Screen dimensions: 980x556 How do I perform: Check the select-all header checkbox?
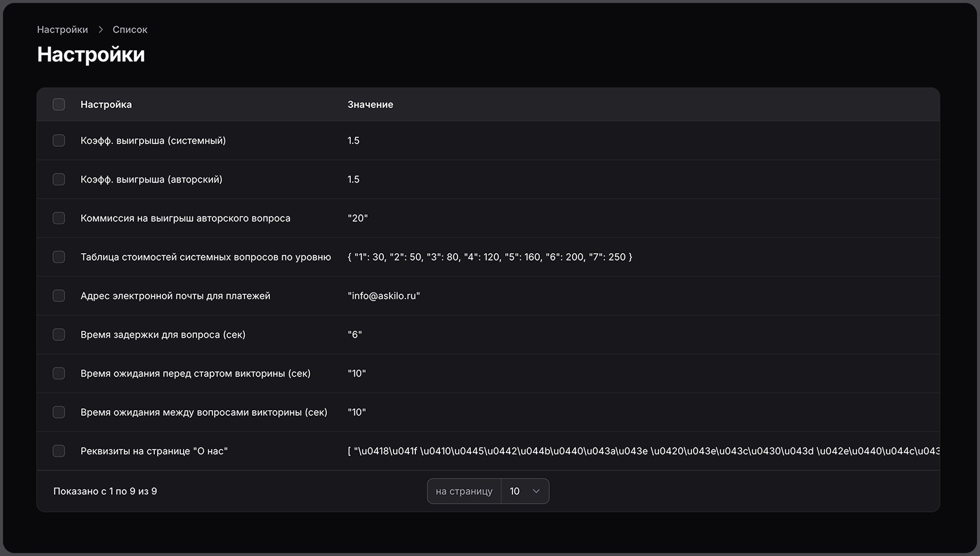click(x=59, y=105)
